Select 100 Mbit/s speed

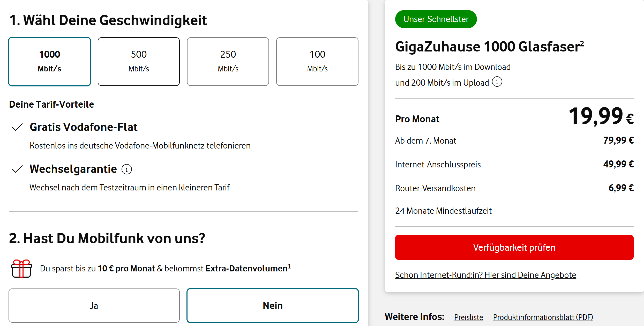tap(317, 62)
